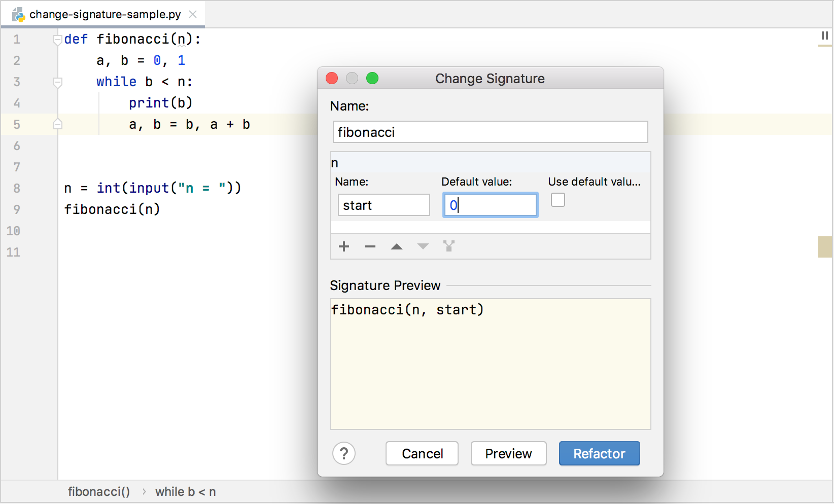
Task: Click the add parameter plus icon
Action: (344, 246)
